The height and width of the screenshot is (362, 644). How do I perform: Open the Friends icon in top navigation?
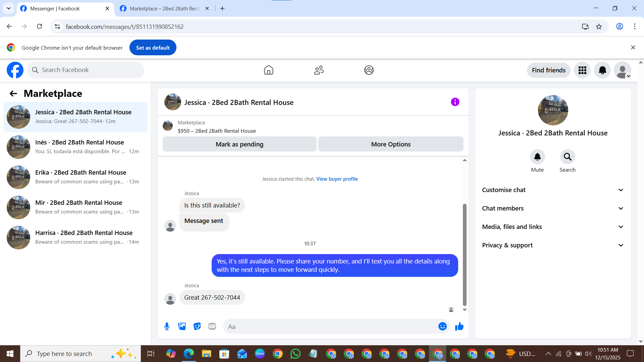pyautogui.click(x=319, y=70)
